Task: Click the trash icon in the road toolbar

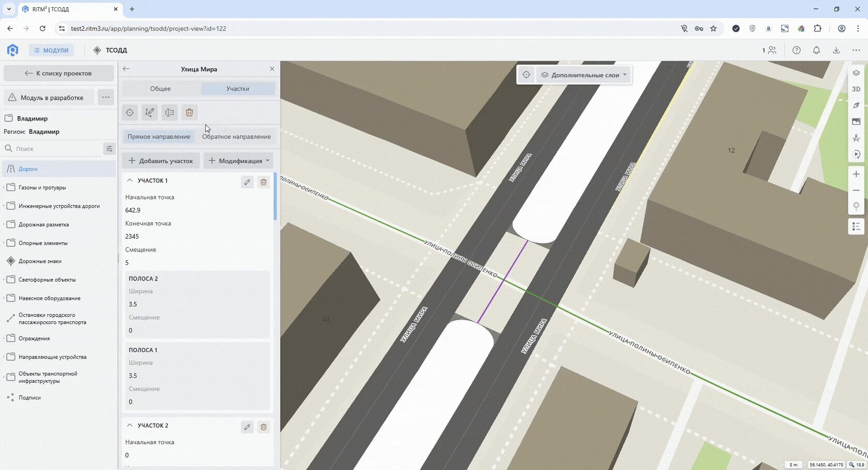Action: [x=189, y=113]
